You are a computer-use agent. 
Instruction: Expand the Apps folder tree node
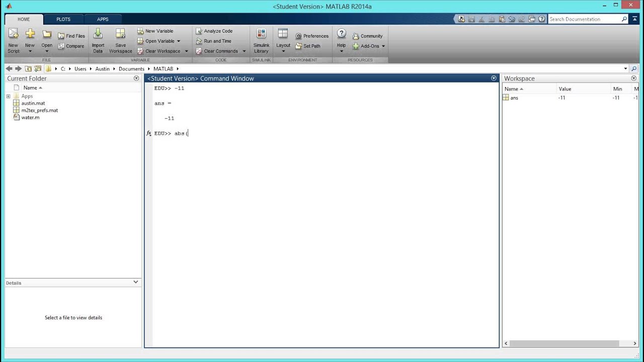pos(8,96)
